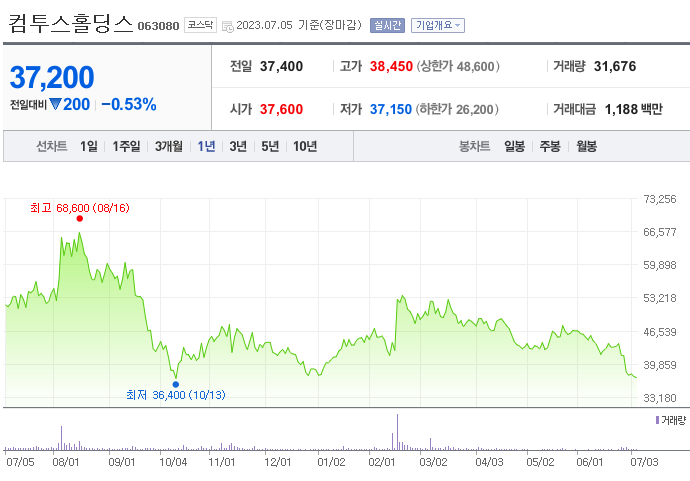Click the -0.53% change value
Image resolution: width=690 pixels, height=481 pixels.
[128, 105]
